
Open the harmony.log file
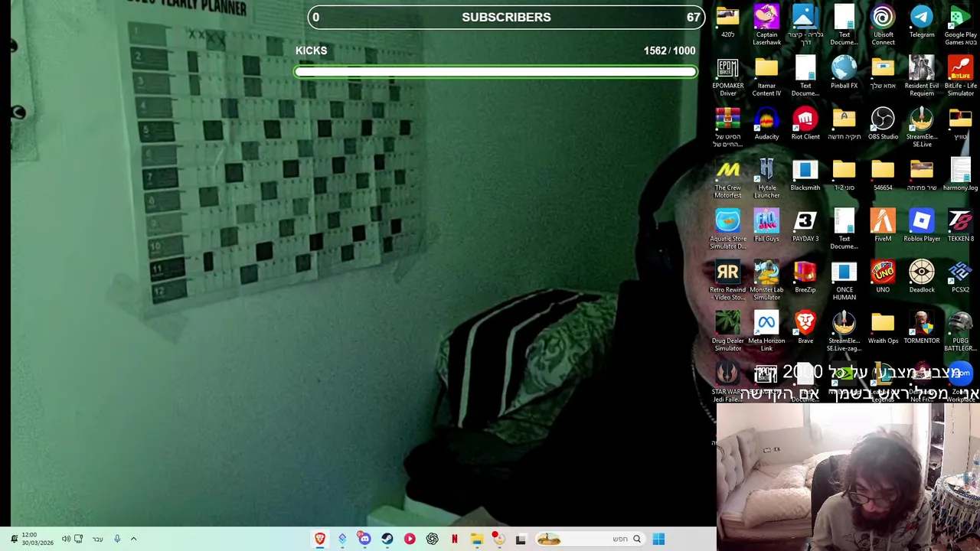[x=960, y=175]
